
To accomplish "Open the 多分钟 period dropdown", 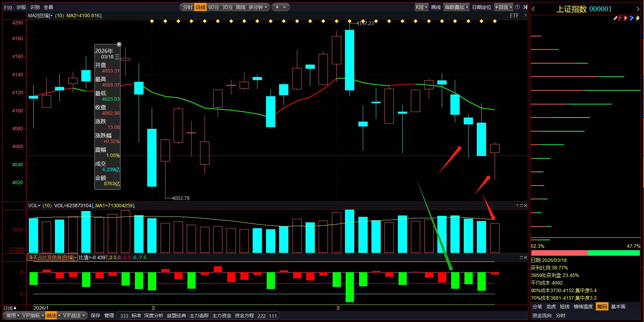I will [x=257, y=7].
